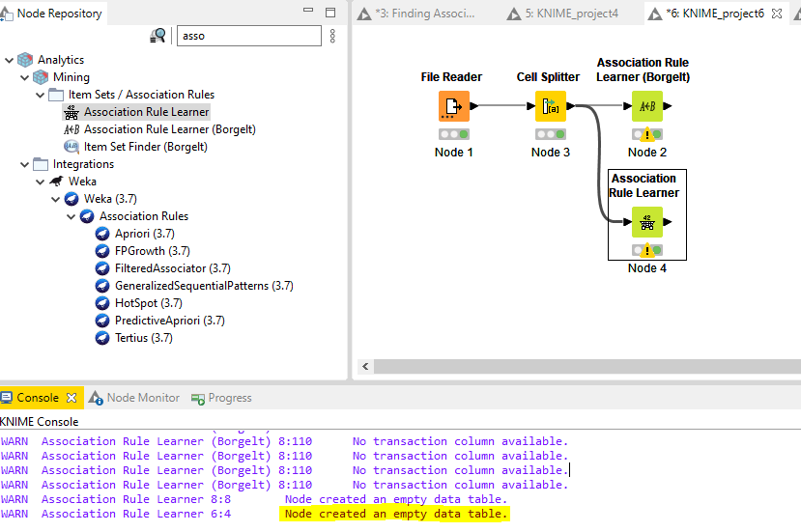801x532 pixels.
Task: Click the Node 2 label
Action: click(x=647, y=153)
